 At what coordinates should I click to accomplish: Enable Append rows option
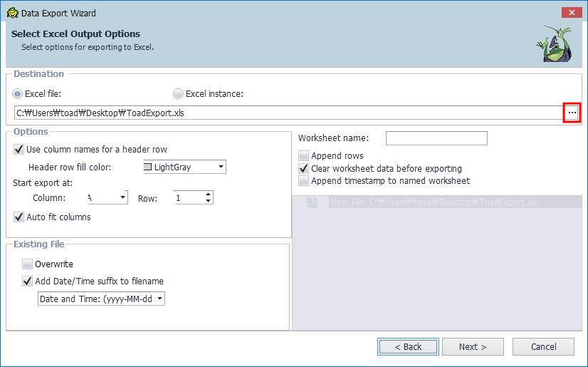304,156
